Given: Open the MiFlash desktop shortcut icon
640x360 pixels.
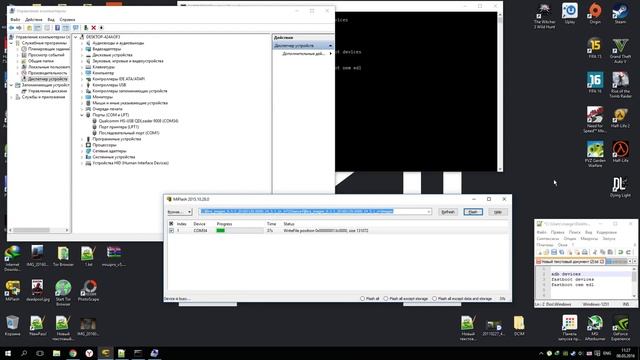Looking at the screenshot, I should pos(12,291).
